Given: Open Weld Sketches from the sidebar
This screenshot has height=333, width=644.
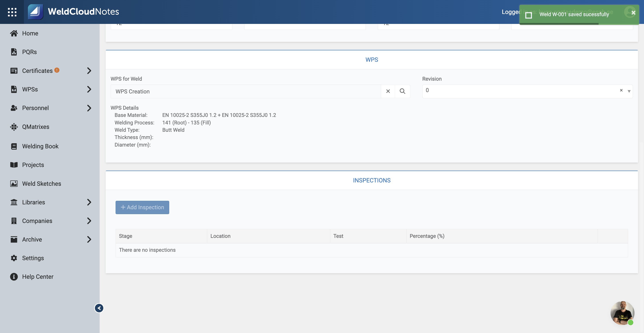Looking at the screenshot, I should coord(41,184).
